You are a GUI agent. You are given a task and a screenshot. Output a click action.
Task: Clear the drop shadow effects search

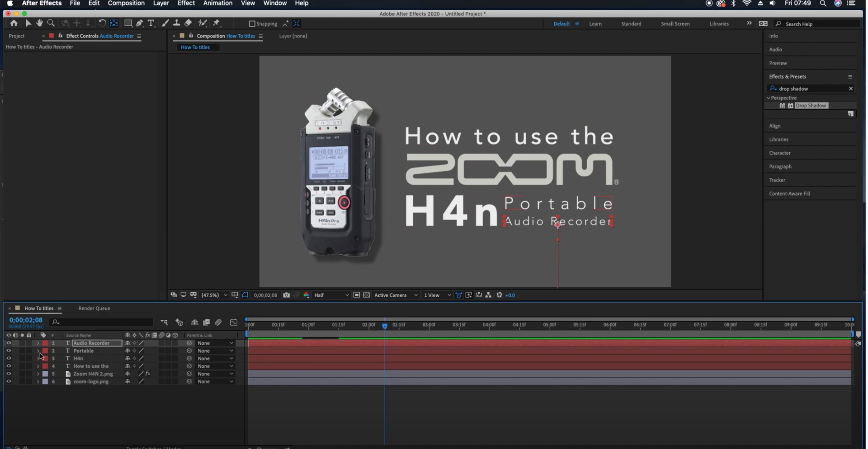(850, 89)
